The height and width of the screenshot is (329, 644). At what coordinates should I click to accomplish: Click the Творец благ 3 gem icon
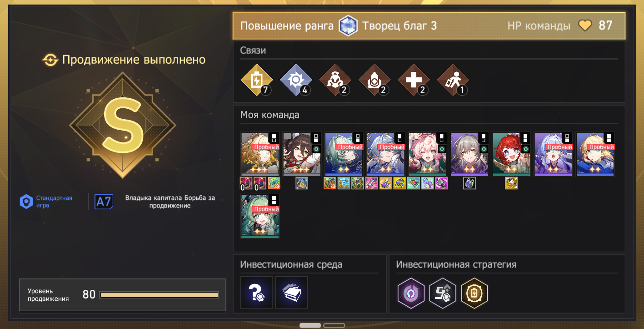348,25
